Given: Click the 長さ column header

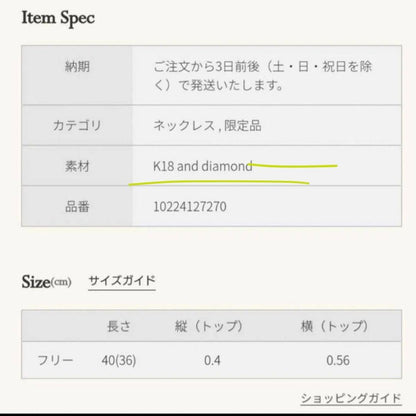Looking at the screenshot, I should pyautogui.click(x=119, y=326).
